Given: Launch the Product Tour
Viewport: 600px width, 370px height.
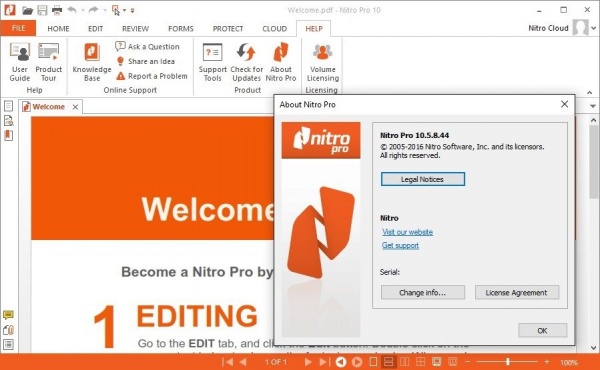Looking at the screenshot, I should coord(49,62).
